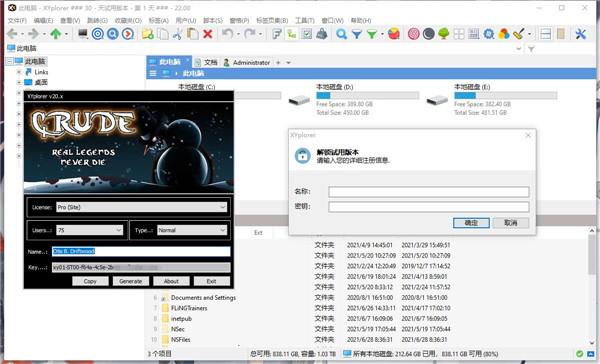The image size is (600, 364).
Task: Open the 文件(F) menu
Action: tap(17, 20)
